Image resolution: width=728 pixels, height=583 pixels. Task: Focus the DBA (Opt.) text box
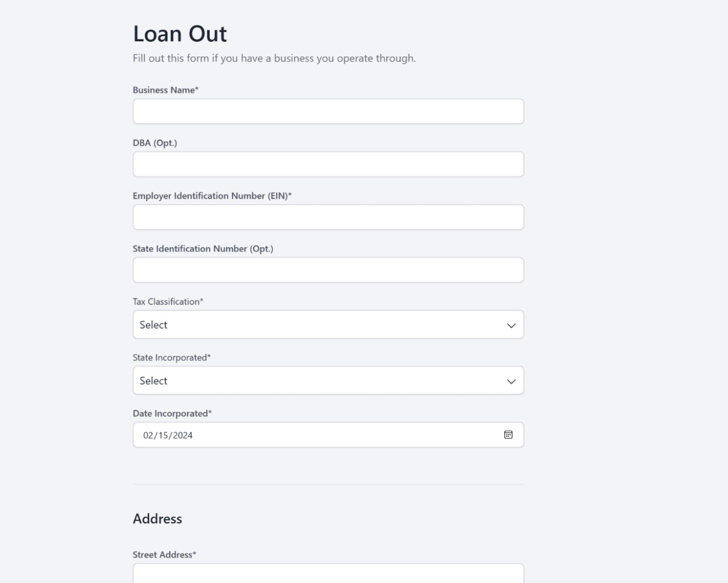[328, 164]
